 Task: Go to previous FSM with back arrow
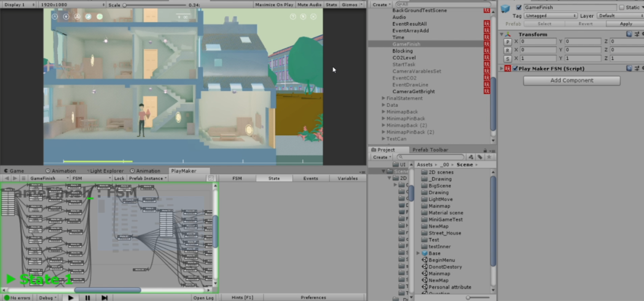tap(7, 178)
